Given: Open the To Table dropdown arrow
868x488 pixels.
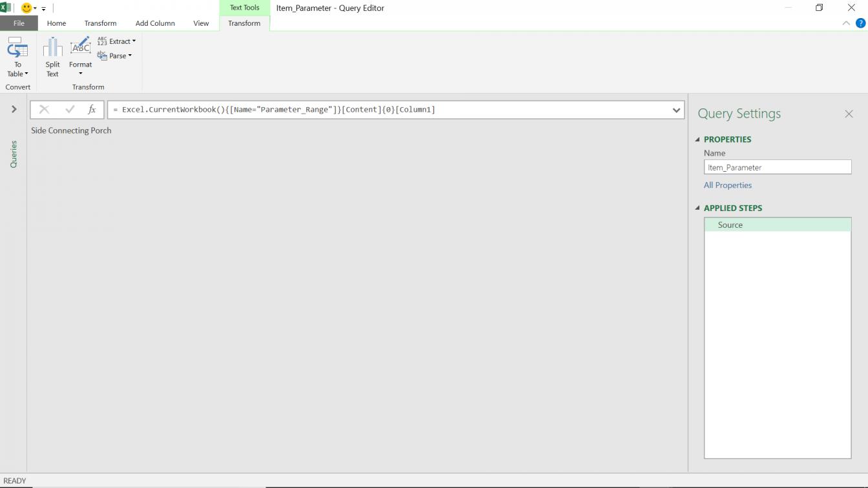Looking at the screenshot, I should [x=26, y=74].
